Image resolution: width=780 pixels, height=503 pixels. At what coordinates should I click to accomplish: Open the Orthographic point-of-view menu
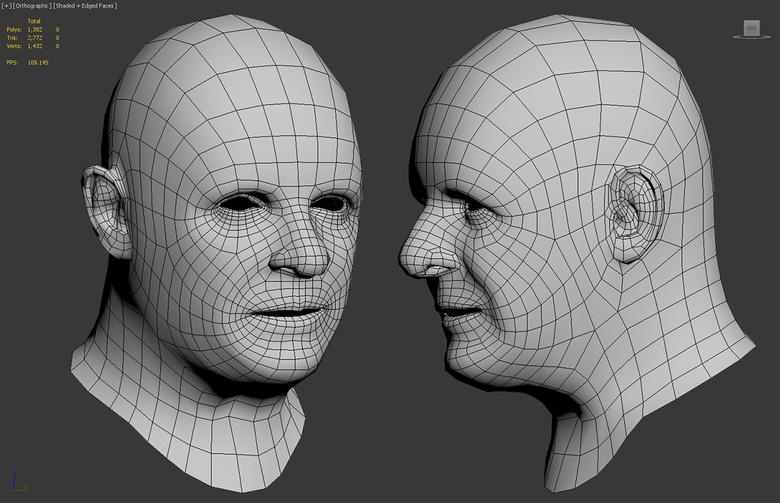tap(33, 6)
